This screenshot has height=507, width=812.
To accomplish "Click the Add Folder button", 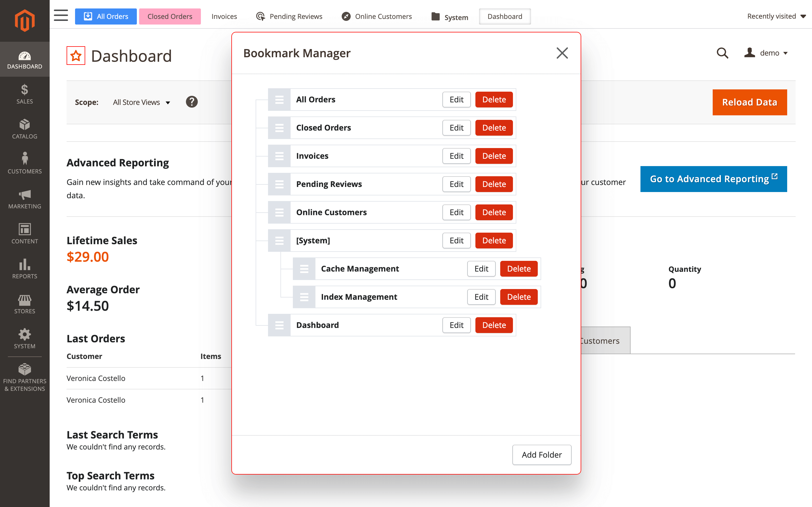I will click(x=541, y=455).
